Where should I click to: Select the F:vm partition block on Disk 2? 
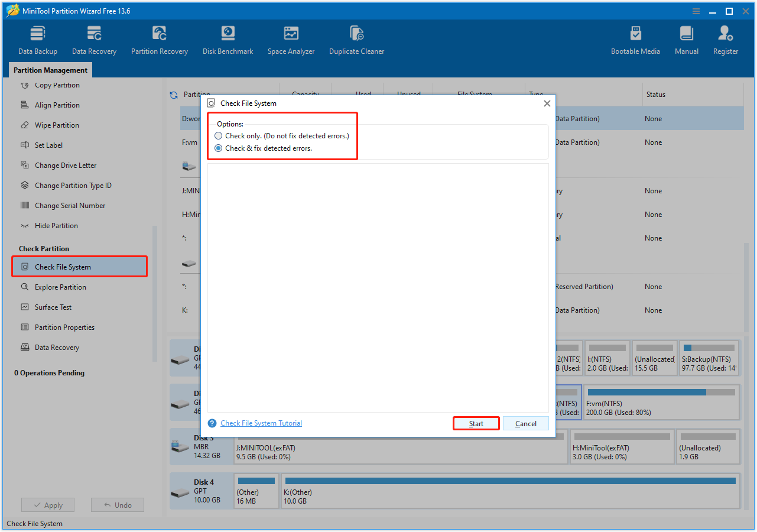(x=661, y=402)
